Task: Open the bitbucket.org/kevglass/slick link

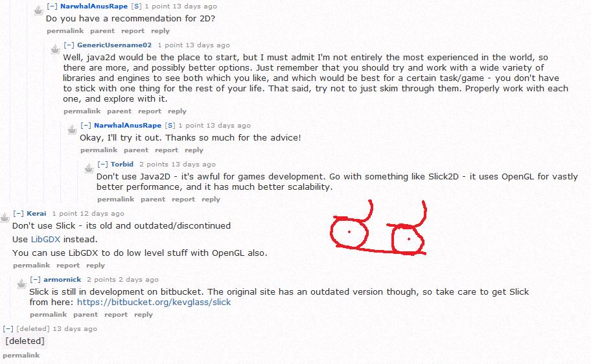Action: click(154, 302)
